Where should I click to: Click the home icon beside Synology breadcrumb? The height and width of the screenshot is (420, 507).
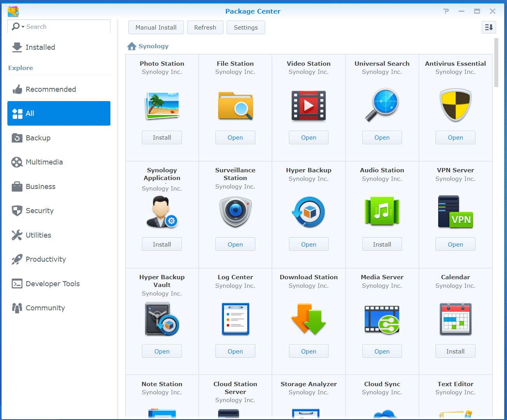pos(131,46)
